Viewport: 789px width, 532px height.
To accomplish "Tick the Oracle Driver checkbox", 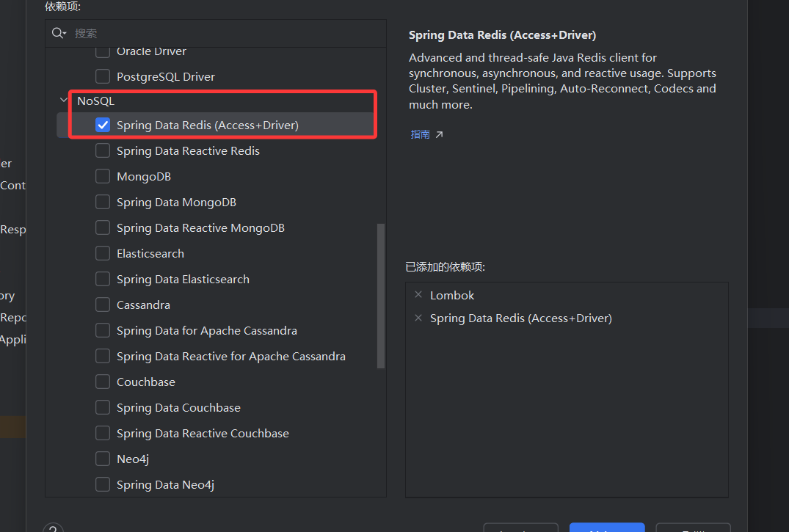I will pyautogui.click(x=103, y=51).
